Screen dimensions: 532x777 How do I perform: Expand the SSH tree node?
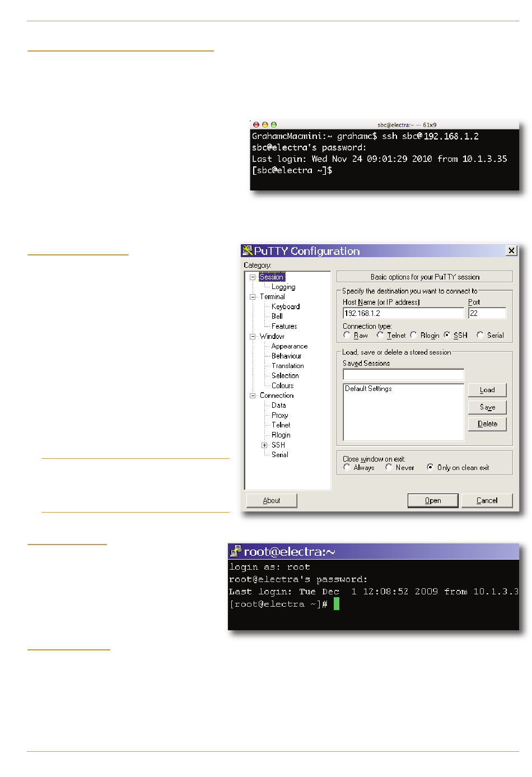pyautogui.click(x=264, y=445)
